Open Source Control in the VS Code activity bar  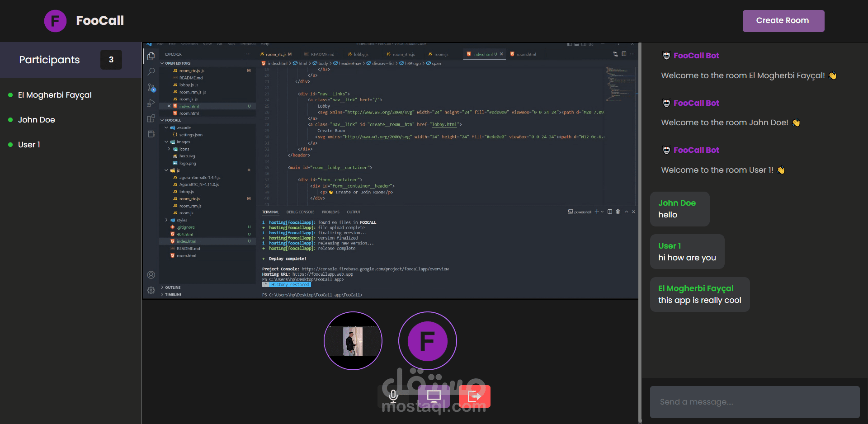151,87
